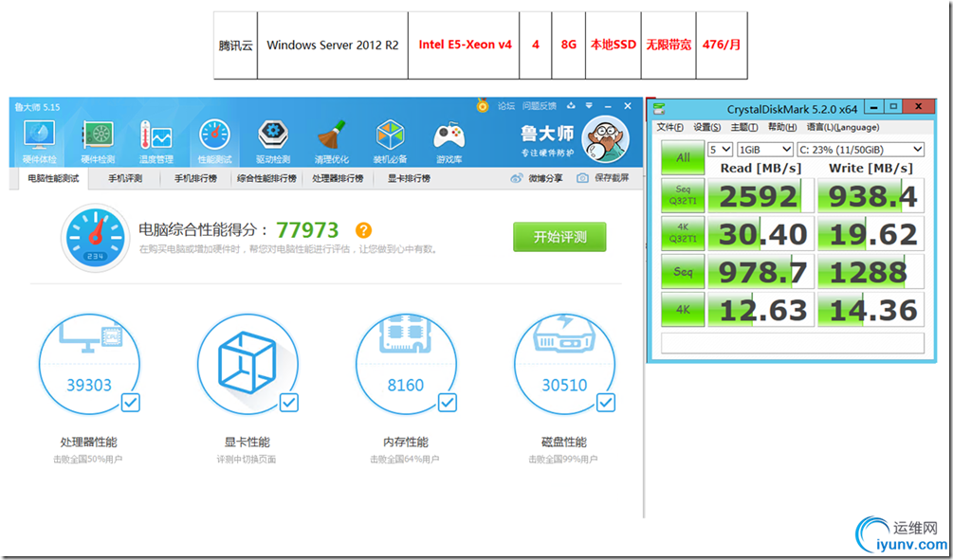Click the 鲁大师 mascot avatar

(x=605, y=139)
